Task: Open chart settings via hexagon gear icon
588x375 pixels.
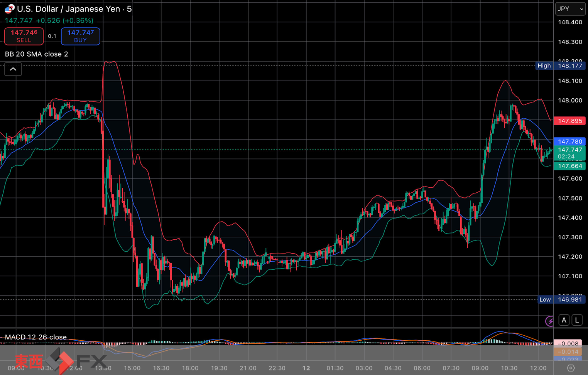Action: 571,368
